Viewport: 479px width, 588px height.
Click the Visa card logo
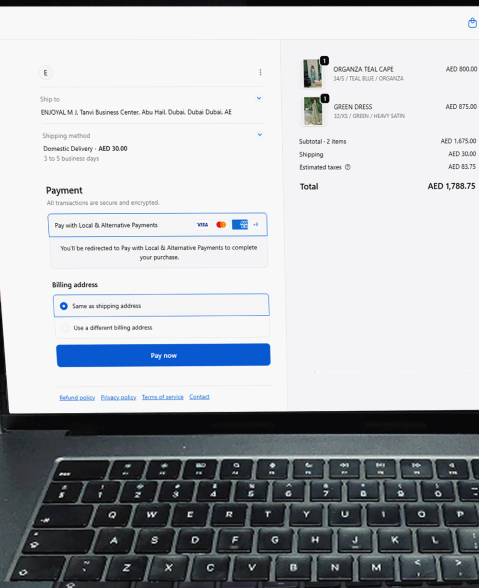click(203, 225)
